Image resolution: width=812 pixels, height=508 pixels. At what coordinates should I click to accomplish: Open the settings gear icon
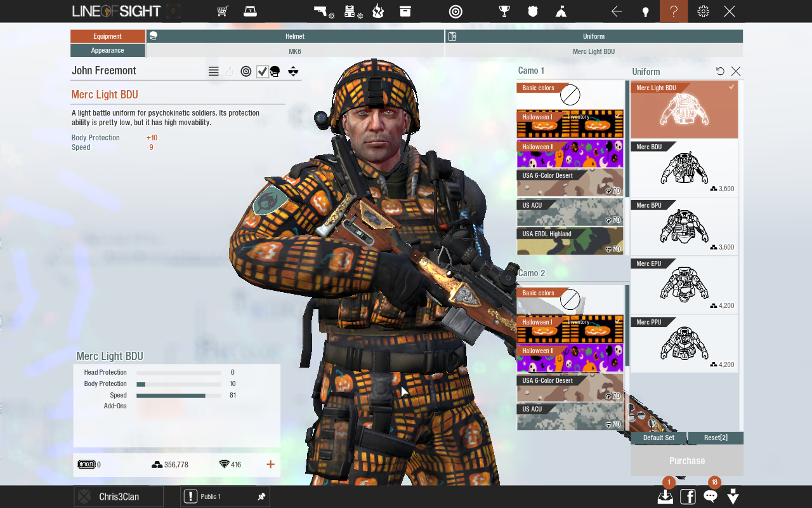click(x=703, y=11)
